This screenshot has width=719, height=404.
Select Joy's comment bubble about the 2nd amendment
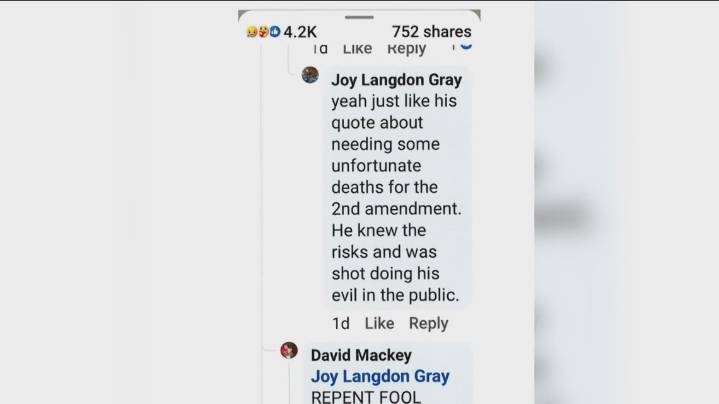click(x=397, y=187)
